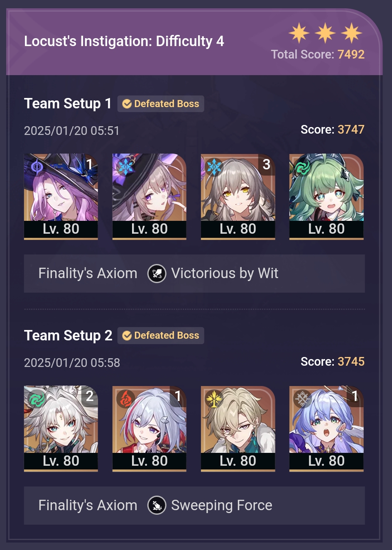Click the Locust's Instigation: Difficulty 4 title
The width and height of the screenshot is (392, 550).
point(124,41)
